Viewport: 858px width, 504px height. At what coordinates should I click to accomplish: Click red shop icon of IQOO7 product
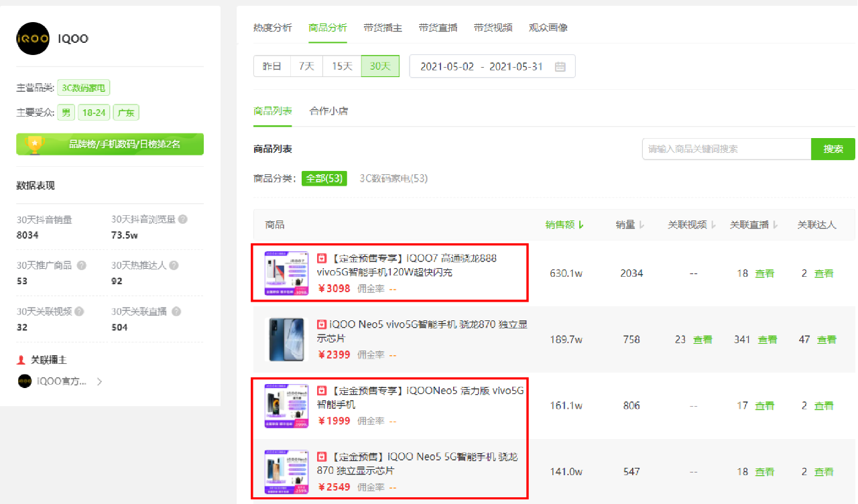[322, 259]
